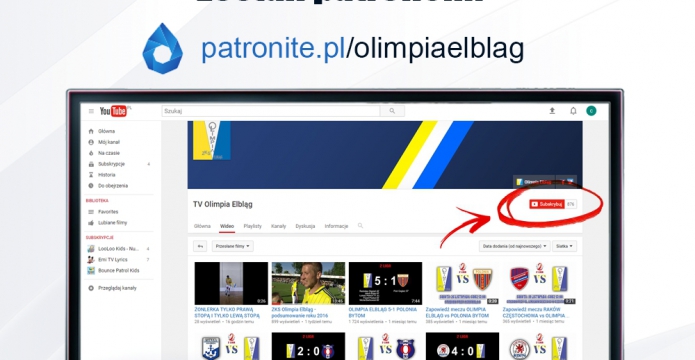The height and width of the screenshot is (360, 695).
Task: Open the notifications bell
Action: [x=573, y=111]
